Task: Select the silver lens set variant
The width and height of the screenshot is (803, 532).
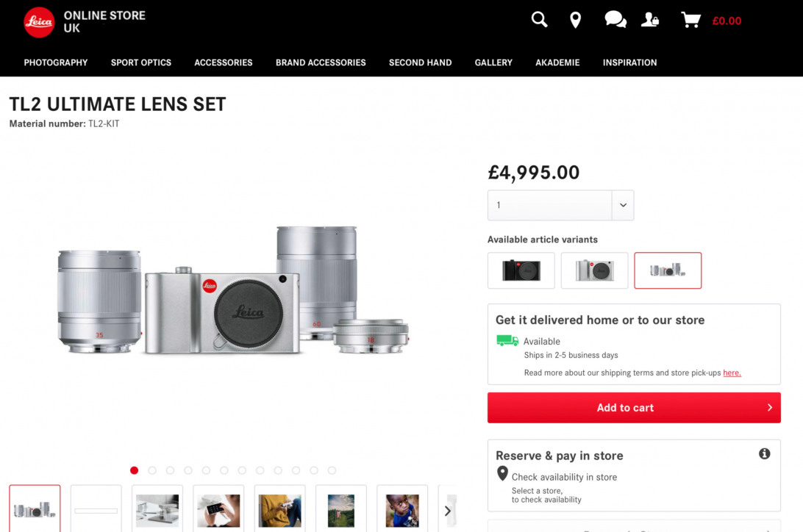Action: coord(668,270)
